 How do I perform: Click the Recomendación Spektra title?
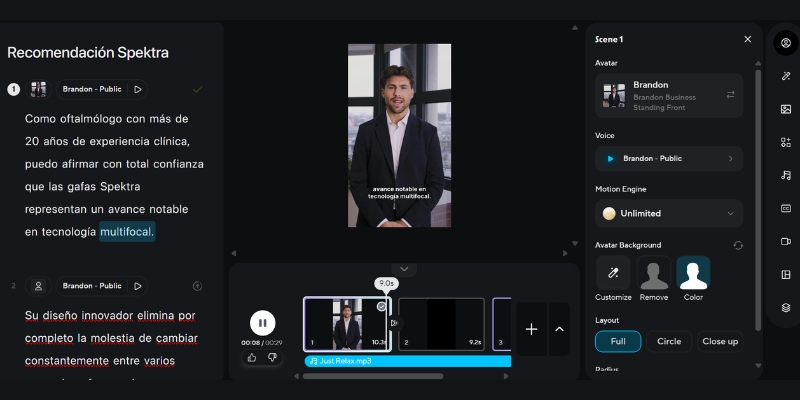(88, 53)
